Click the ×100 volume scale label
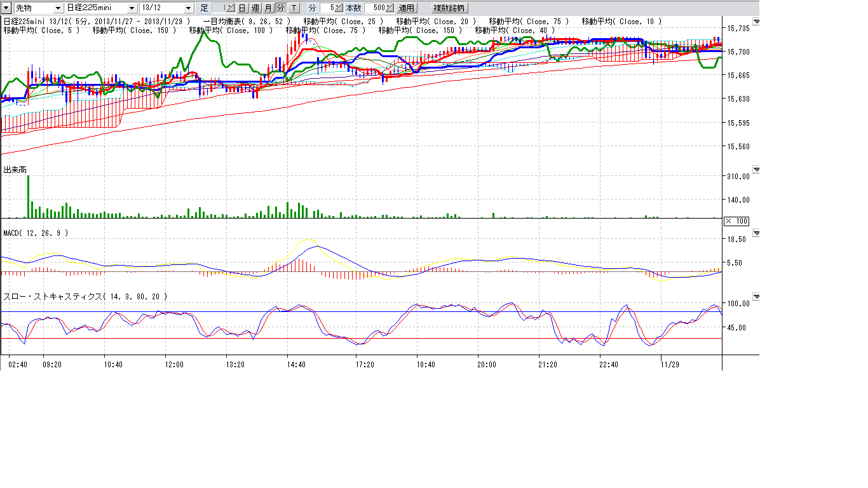Viewport: 868px width, 488px height. click(736, 221)
